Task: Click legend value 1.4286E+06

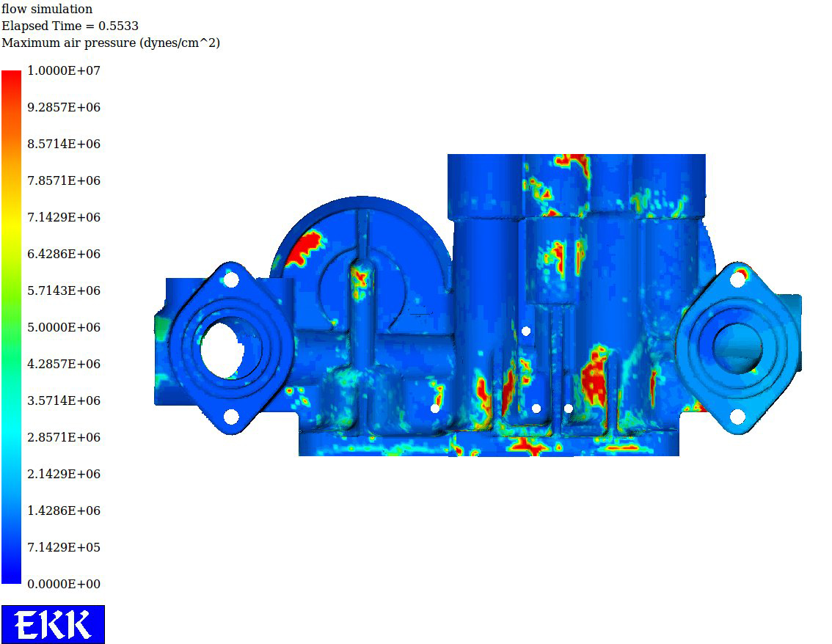Action: click(64, 510)
